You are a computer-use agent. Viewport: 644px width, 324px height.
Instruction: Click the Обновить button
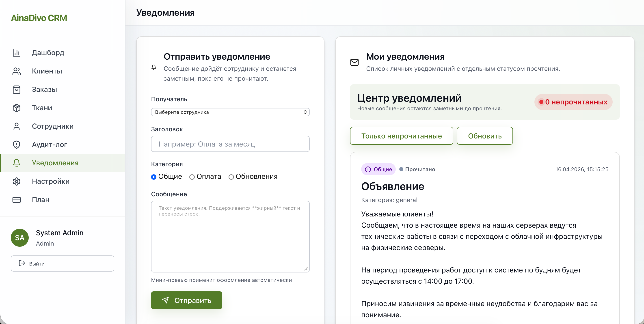pos(484,136)
